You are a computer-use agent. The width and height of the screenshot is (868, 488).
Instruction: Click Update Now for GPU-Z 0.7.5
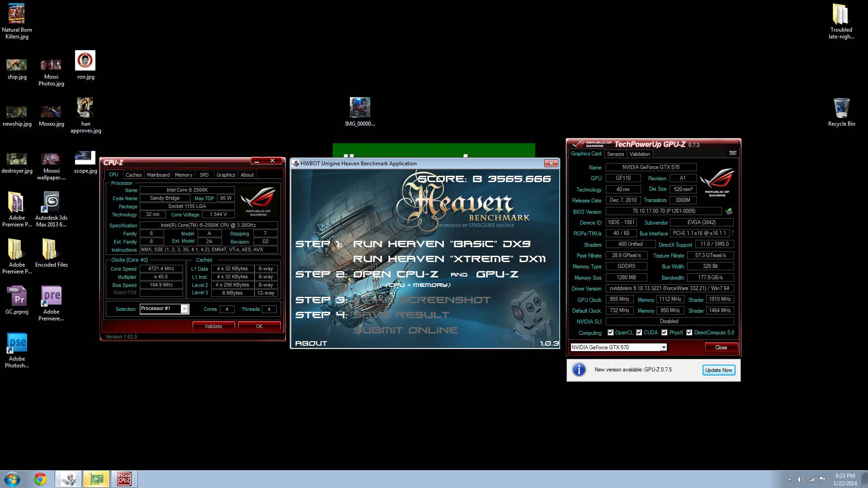[719, 370]
